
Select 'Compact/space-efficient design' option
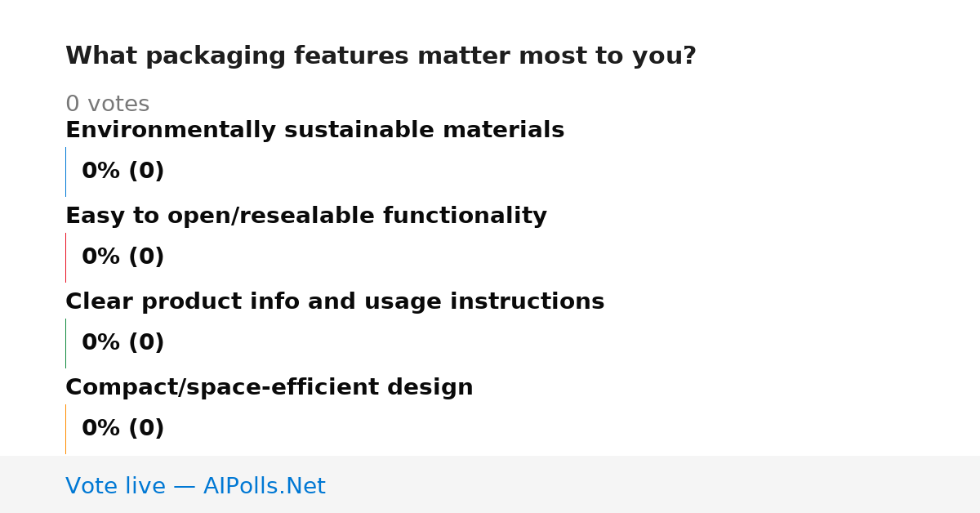point(269,388)
